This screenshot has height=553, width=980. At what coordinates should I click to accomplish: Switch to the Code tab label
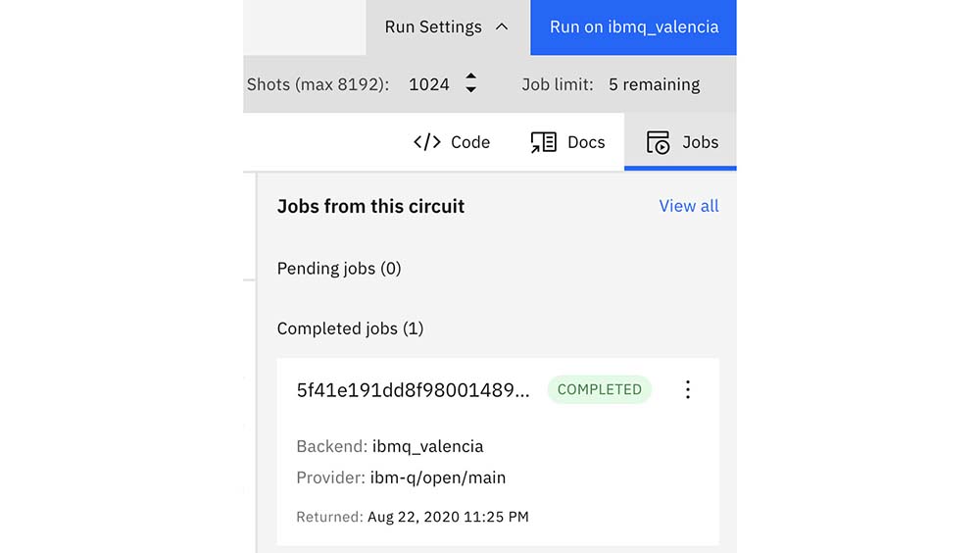click(x=470, y=142)
